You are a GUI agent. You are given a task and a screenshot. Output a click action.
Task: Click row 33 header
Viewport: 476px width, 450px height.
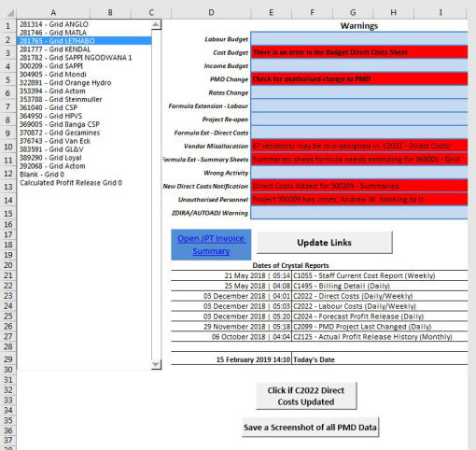[x=8, y=400]
